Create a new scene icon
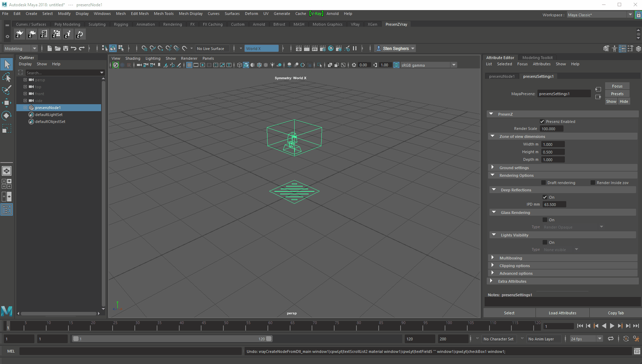Viewport: 642px width, 364px height. pos(49,48)
